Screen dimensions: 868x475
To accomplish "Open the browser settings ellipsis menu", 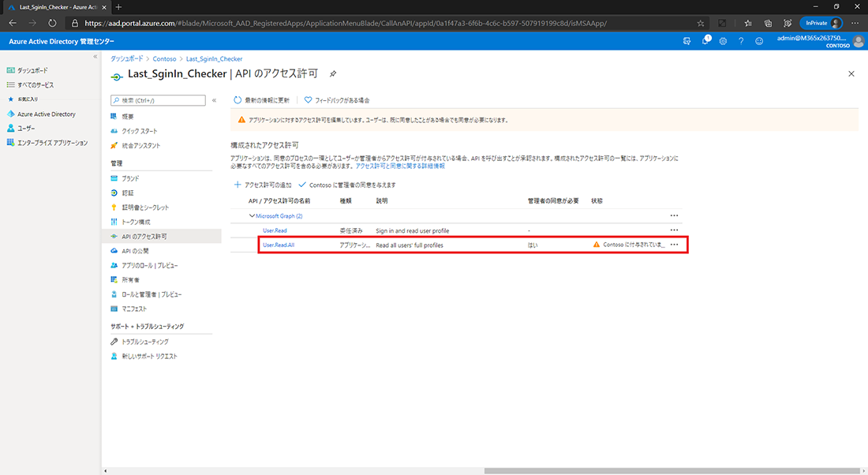I will [x=855, y=23].
